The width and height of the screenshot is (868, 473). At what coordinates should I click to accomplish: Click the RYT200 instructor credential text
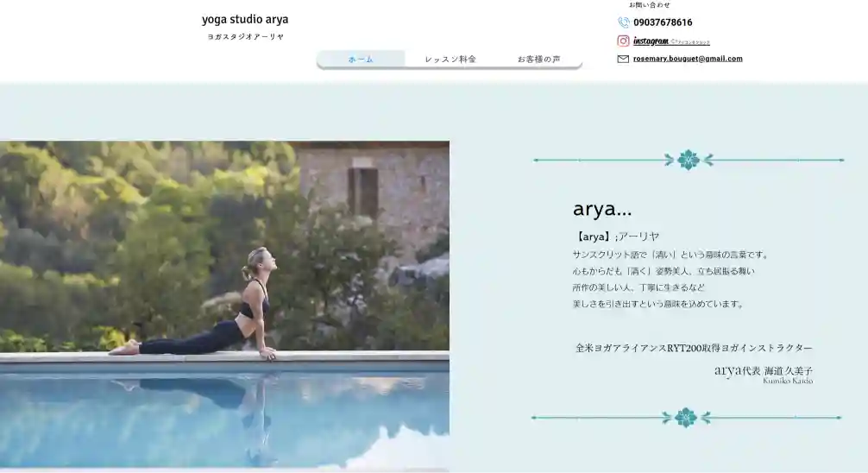point(694,348)
